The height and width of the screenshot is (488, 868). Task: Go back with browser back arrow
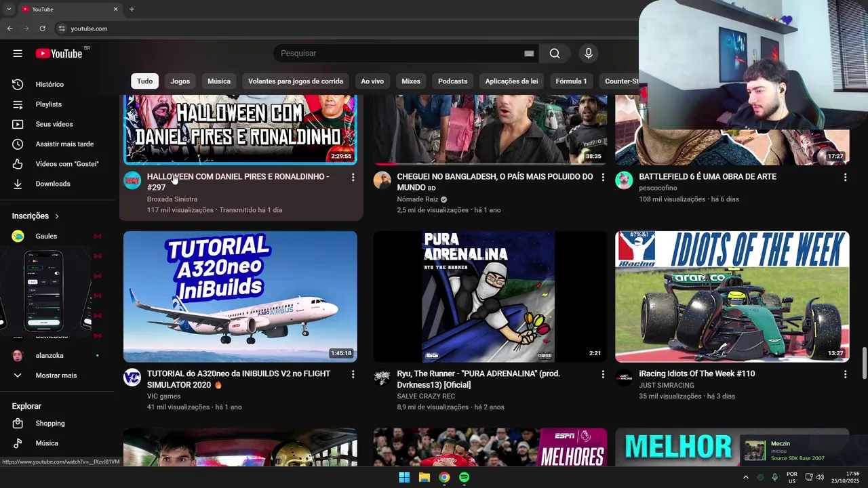tap(9, 28)
